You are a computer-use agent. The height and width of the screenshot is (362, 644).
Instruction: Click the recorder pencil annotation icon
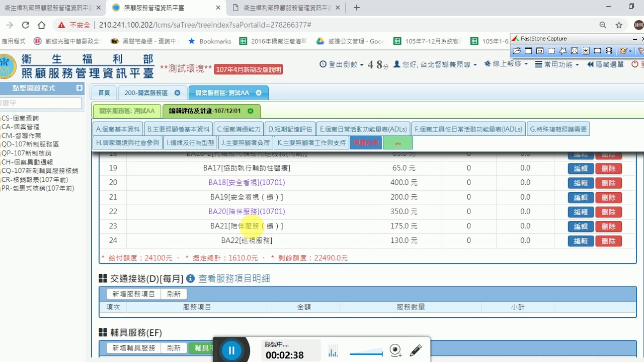pos(416,350)
